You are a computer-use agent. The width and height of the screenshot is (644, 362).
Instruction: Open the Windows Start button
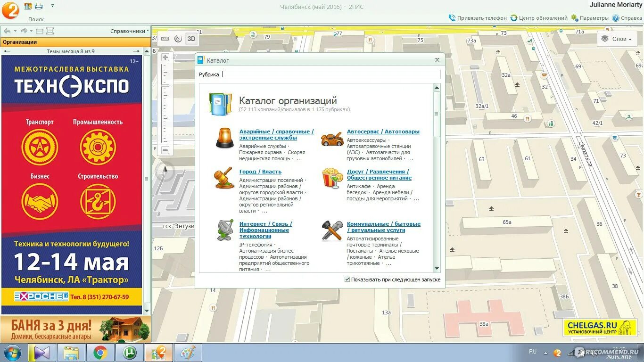pos(13,353)
